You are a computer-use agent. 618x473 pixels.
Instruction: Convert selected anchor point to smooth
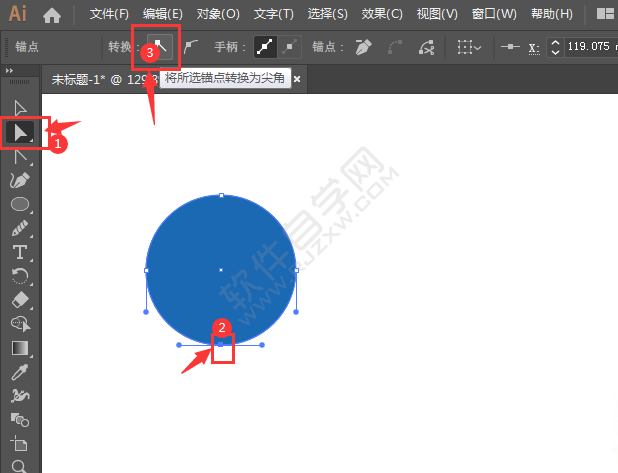pyautogui.click(x=190, y=47)
